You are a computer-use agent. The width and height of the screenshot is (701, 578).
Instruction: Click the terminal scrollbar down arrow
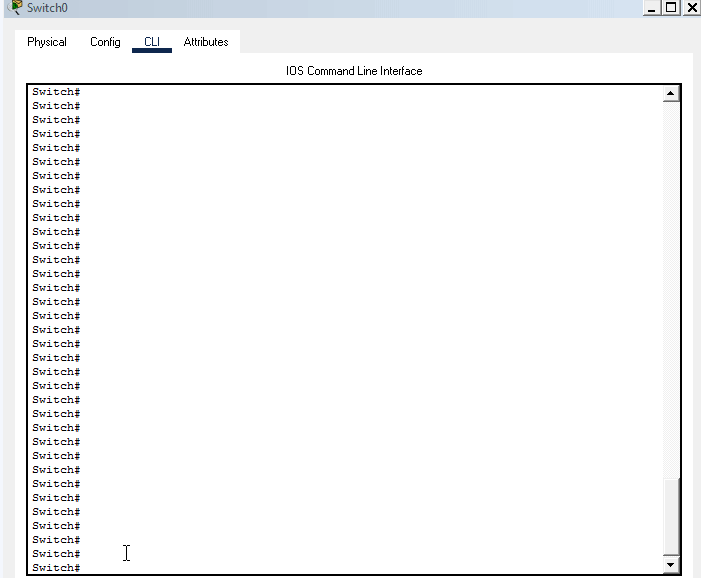pyautogui.click(x=671, y=565)
